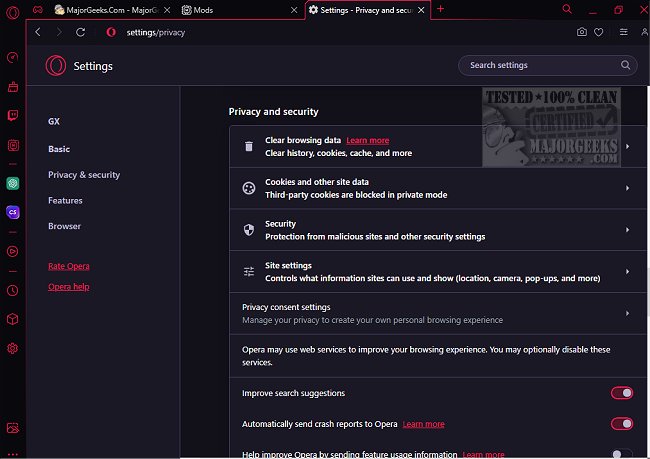Open the Extensions cube sidebar icon
The height and width of the screenshot is (459, 650).
point(13,319)
